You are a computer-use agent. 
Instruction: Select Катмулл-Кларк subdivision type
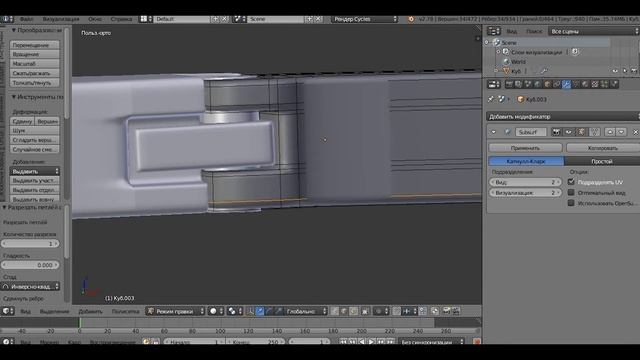pos(526,161)
